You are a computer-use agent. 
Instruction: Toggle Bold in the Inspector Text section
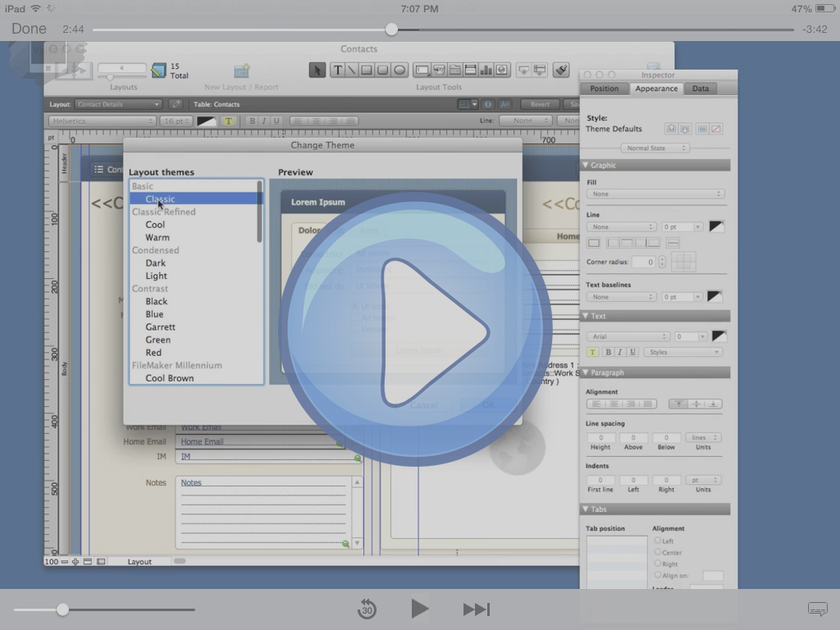(x=608, y=352)
